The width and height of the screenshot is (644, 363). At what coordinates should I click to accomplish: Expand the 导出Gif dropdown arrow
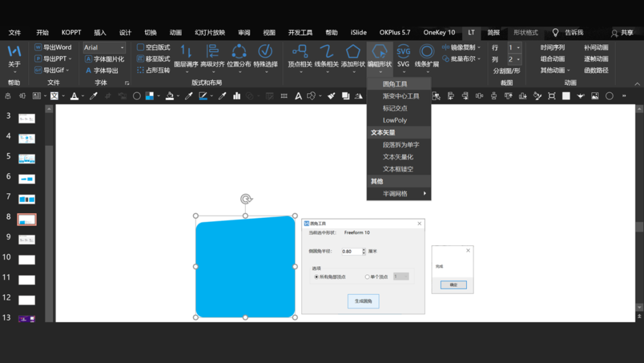point(68,70)
